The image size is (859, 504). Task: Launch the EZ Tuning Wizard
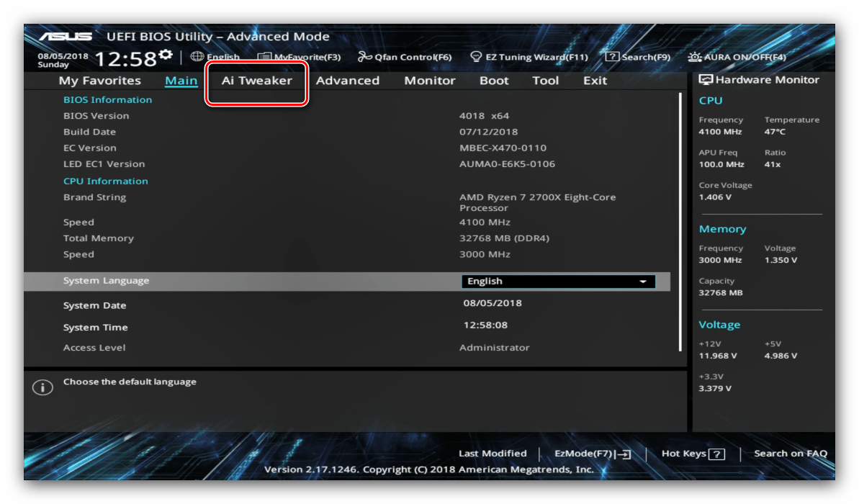coord(529,58)
